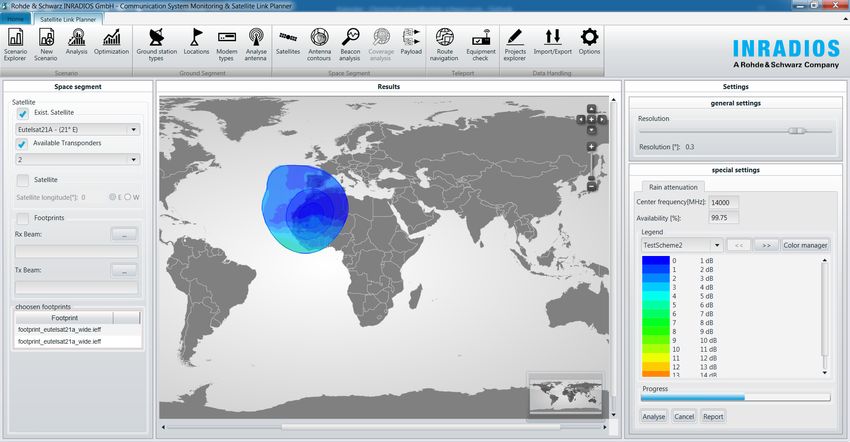Open Beacon analysis
This screenshot has width=850, height=442.
point(350,44)
